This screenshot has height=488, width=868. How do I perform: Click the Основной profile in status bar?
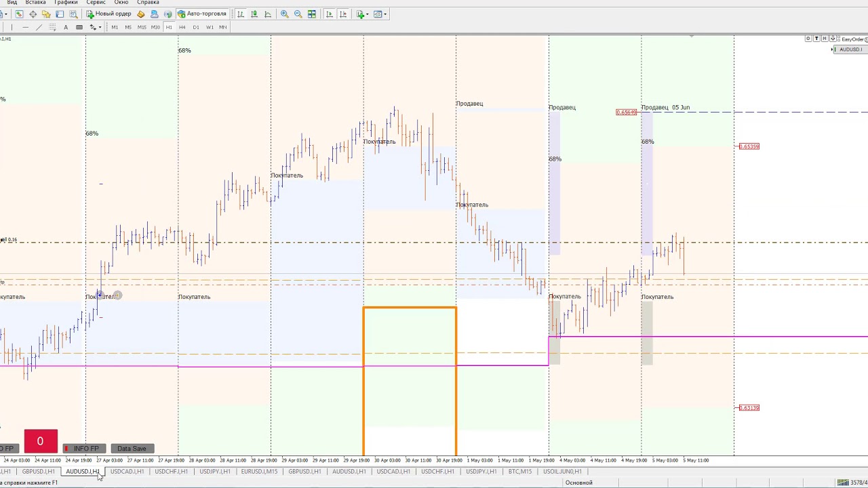578,483
